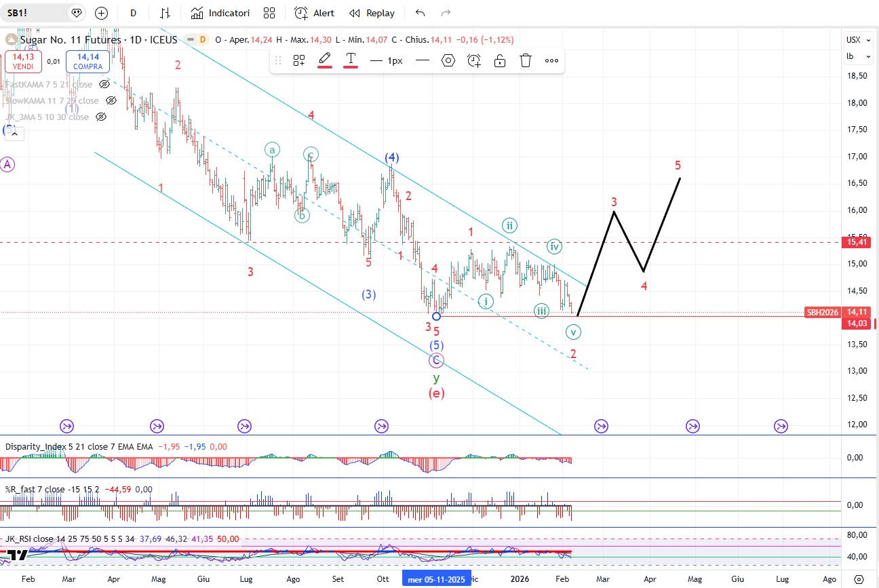Add alert on the selected drawing
879x588 pixels.
point(474,60)
